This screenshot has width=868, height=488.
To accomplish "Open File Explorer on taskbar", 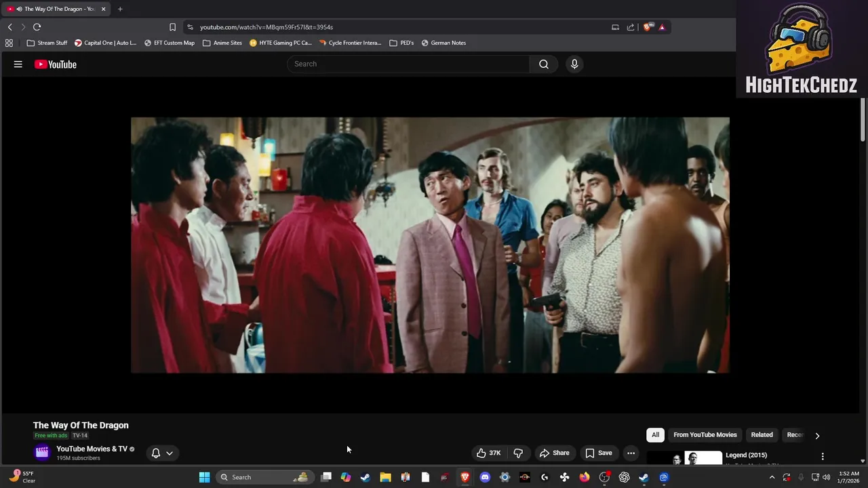I will point(385,477).
